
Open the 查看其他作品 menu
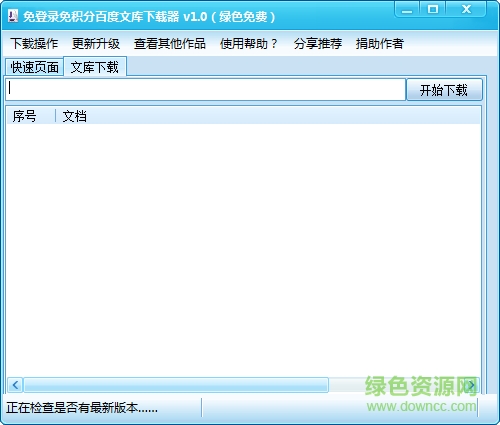tap(170, 43)
